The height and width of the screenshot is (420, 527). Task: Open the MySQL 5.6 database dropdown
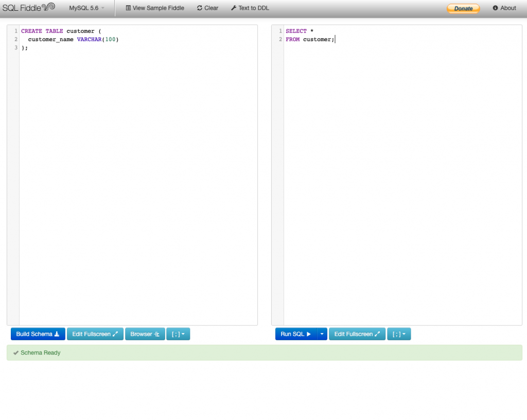(86, 8)
